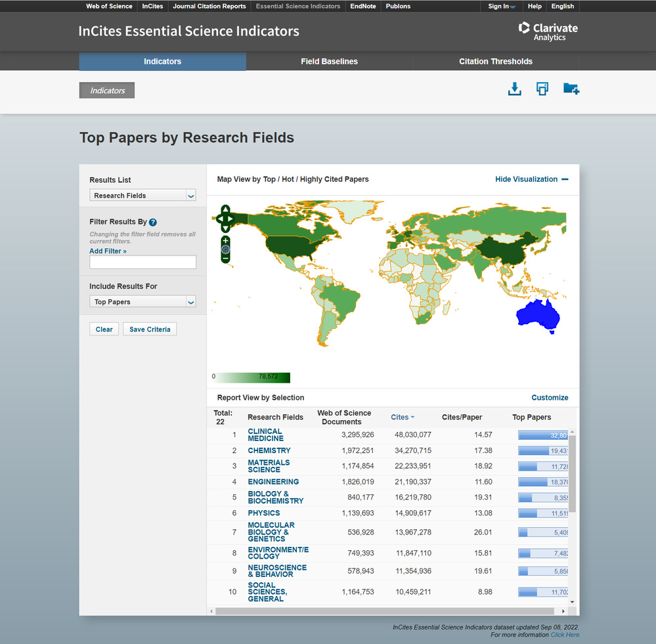Open the Filter Results By help icon
Image resolution: width=656 pixels, height=644 pixels.
click(x=153, y=223)
